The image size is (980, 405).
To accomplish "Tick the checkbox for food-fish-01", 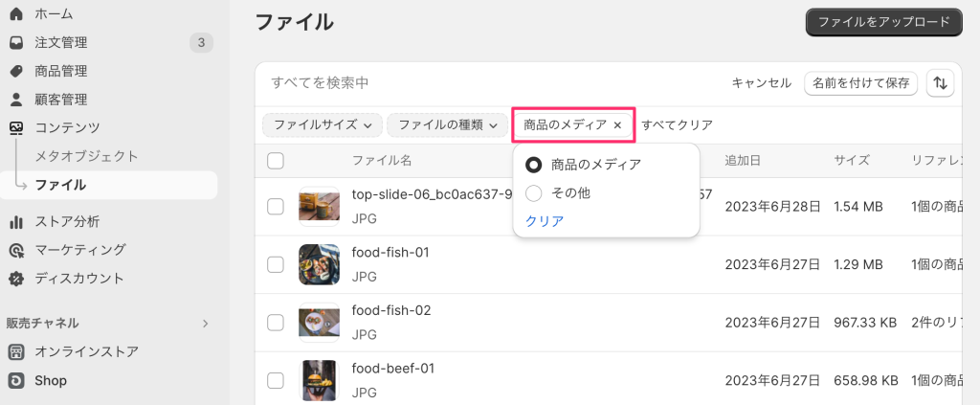I will tap(276, 264).
